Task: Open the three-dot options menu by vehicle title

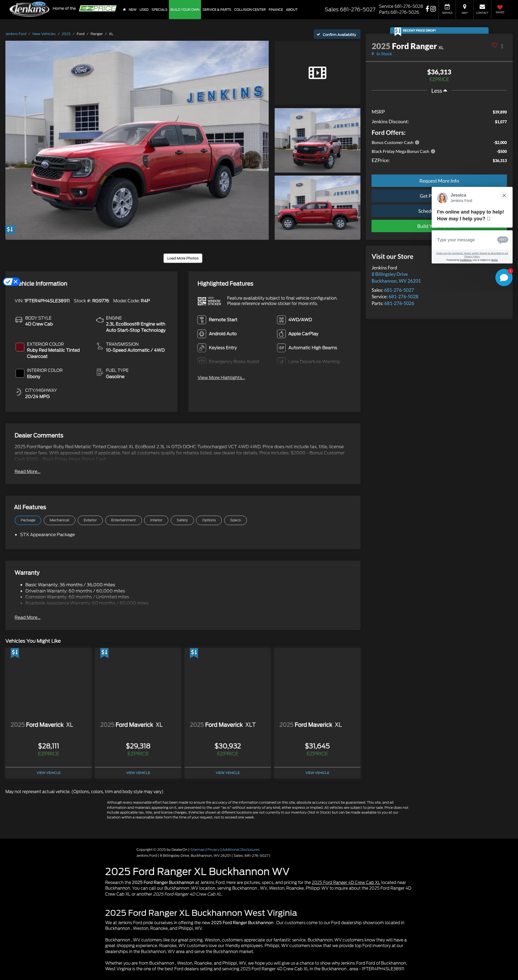Action: tap(502, 46)
